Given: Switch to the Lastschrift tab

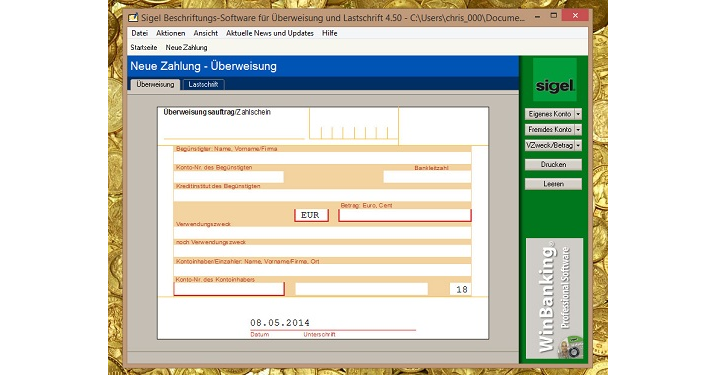Looking at the screenshot, I should click(203, 85).
